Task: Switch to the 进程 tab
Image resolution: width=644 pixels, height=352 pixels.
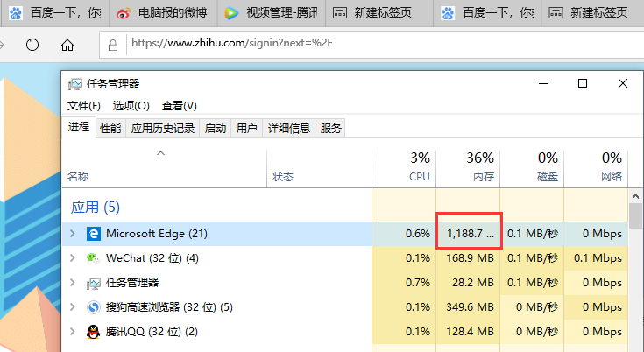Action: point(79,127)
